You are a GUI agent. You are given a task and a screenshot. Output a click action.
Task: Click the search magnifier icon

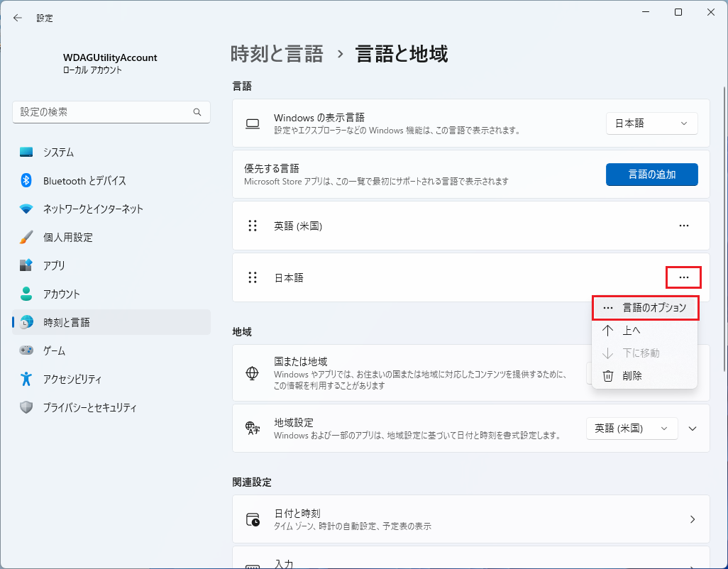point(197,112)
